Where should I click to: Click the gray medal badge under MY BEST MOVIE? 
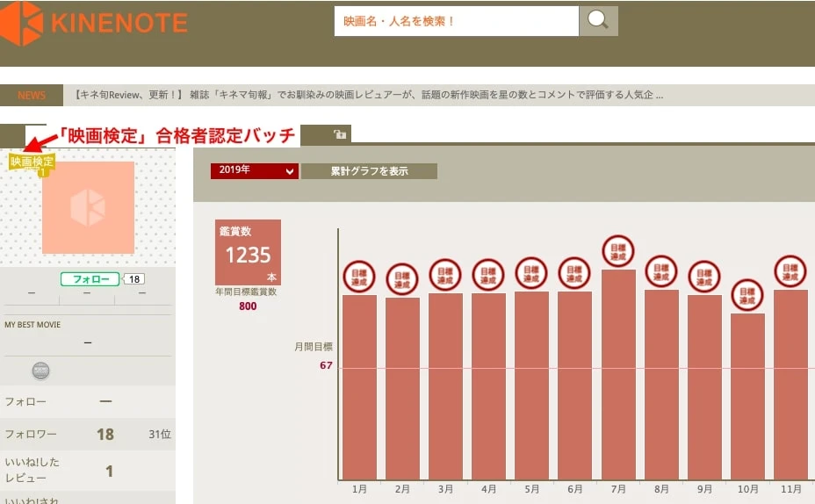40,371
